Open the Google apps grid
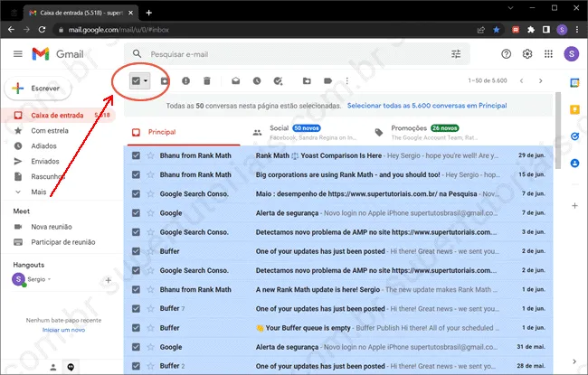This screenshot has width=588, height=375. coord(548,54)
